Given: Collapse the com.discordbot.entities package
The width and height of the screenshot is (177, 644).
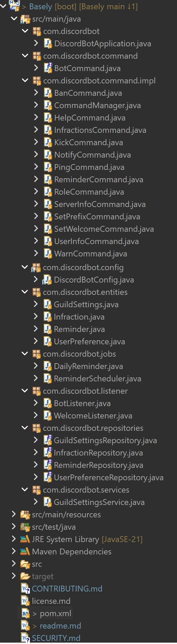Looking at the screenshot, I should tap(25, 292).
